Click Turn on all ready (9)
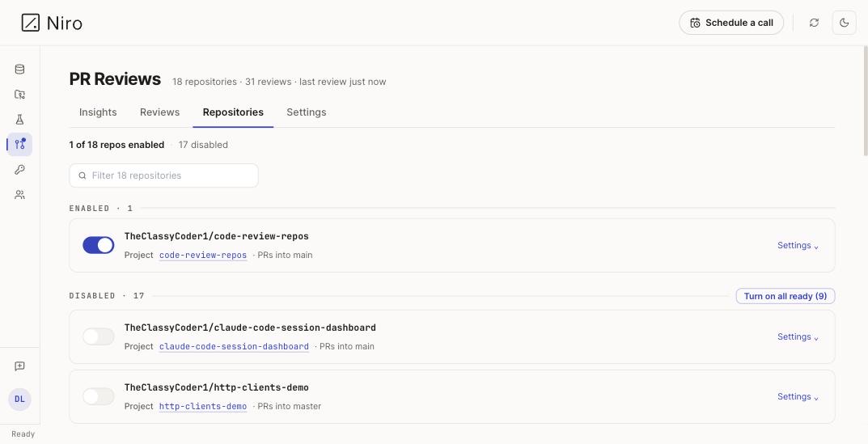 (x=785, y=296)
